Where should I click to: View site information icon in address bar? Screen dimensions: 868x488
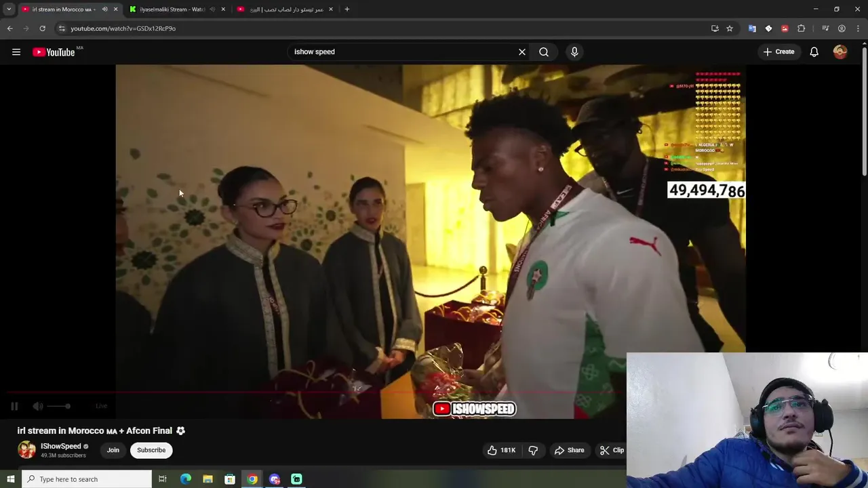(62, 28)
